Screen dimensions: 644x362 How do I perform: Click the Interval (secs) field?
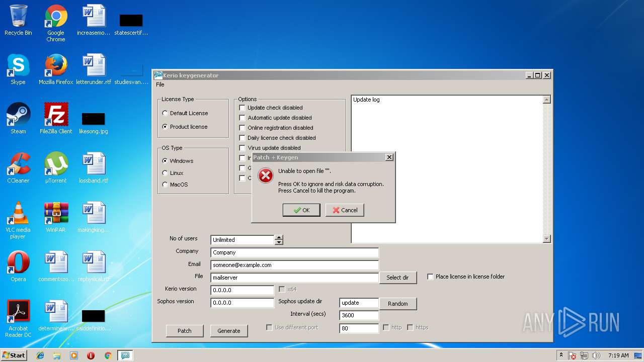pos(359,315)
